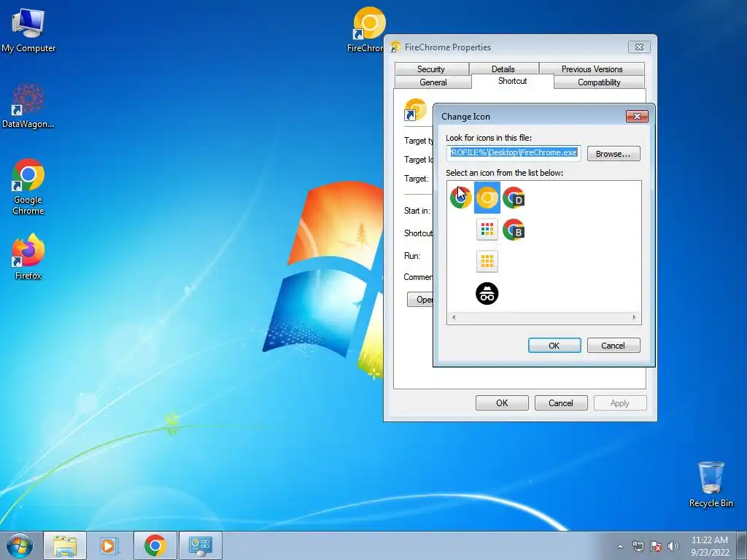Pick the multicolor apps grid icon

[487, 230]
